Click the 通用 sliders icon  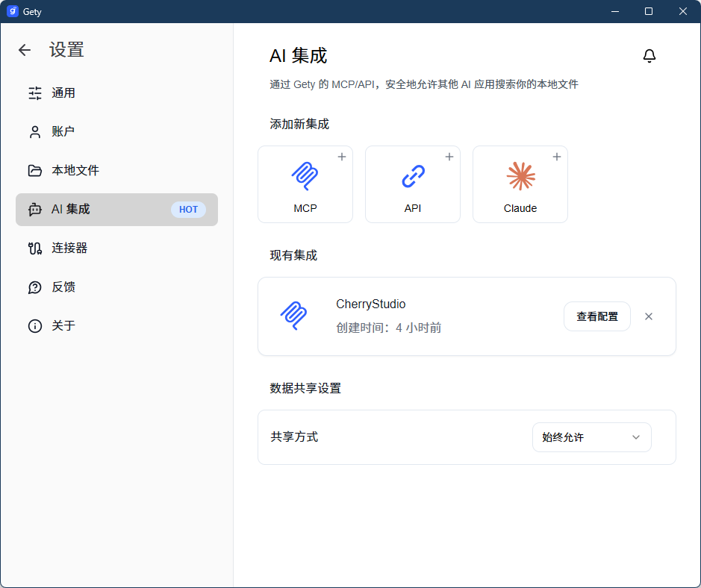tap(35, 93)
